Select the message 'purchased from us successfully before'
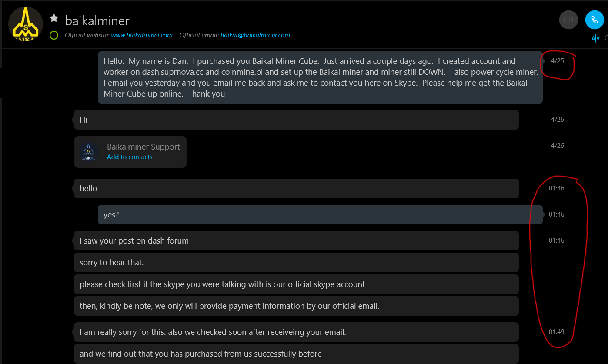The width and height of the screenshot is (608, 364). point(296,354)
